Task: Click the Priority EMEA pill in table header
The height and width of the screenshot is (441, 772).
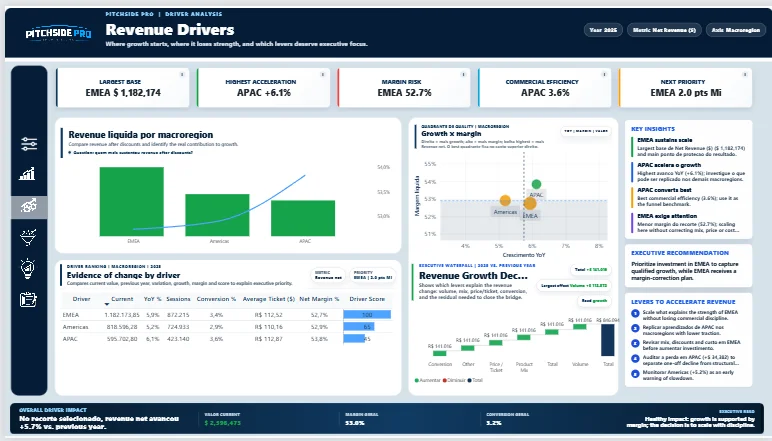Action: pos(373,275)
